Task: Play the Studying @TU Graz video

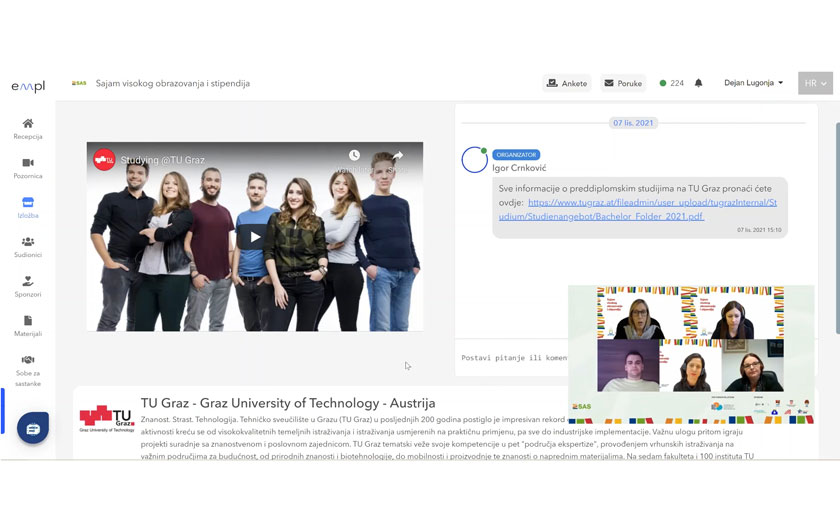Action: (x=255, y=237)
